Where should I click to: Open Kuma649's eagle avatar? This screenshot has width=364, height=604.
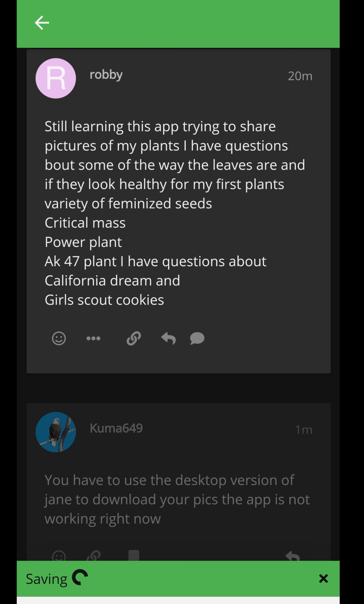(x=56, y=432)
